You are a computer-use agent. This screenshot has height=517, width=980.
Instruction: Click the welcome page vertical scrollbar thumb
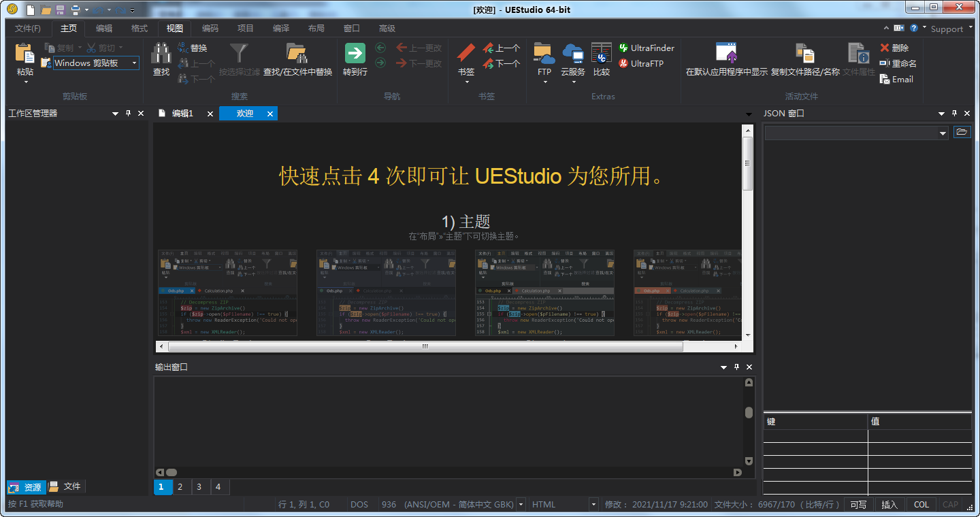coord(747,163)
